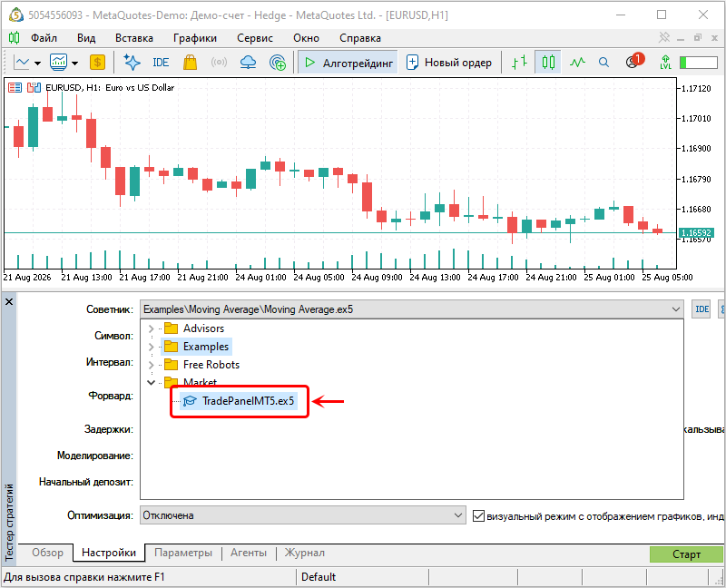The width and height of the screenshot is (726, 588).
Task: Switch chart to candlestick mode
Action: coord(548,62)
